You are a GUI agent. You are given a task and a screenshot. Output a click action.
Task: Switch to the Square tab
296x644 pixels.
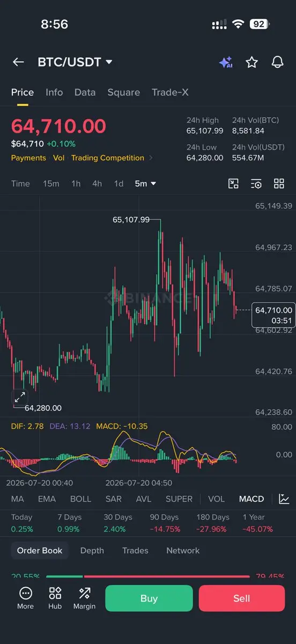[x=123, y=92]
